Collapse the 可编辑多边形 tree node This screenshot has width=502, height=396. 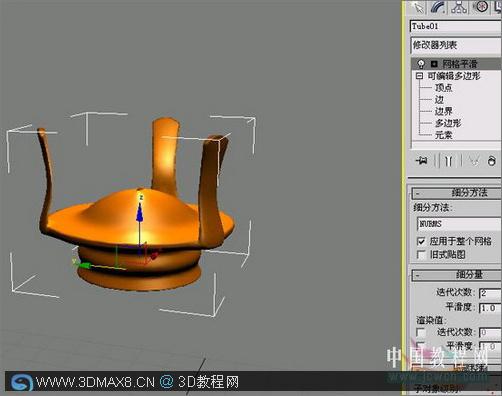click(420, 76)
